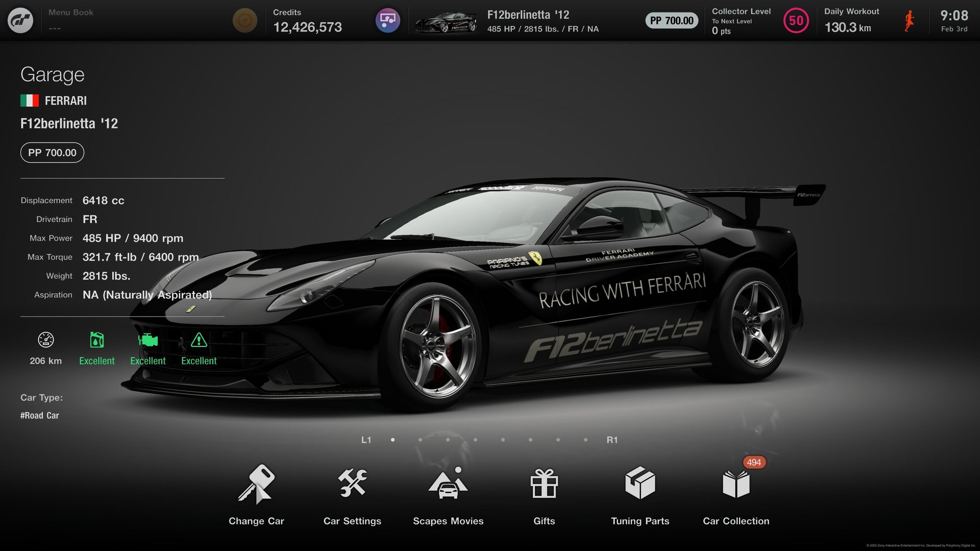Viewport: 980px width, 551px height.
Task: Check the body rigidity warning icon
Action: pyautogui.click(x=199, y=340)
